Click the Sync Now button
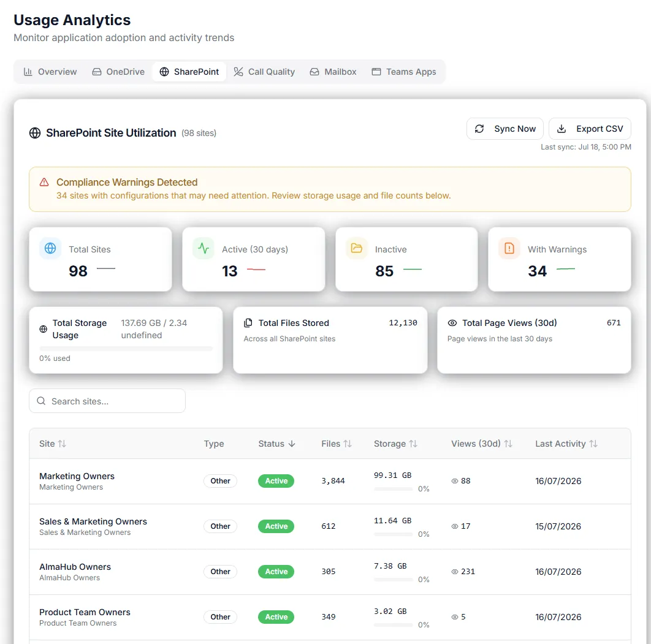Image resolution: width=651 pixels, height=644 pixels. (505, 129)
